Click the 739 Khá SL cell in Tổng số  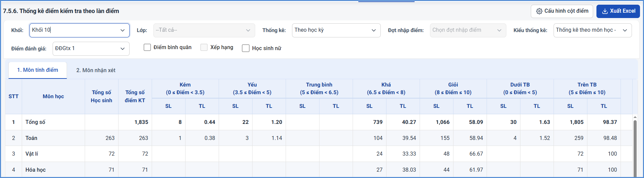pos(369,122)
